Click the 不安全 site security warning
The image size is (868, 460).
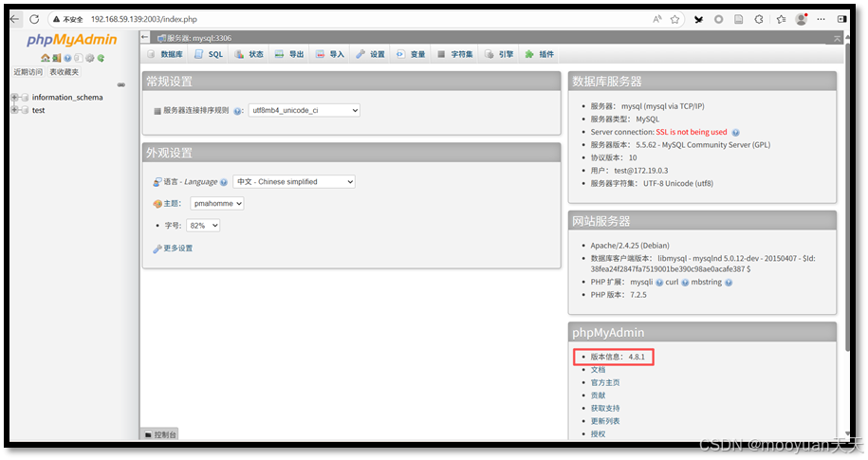[68, 19]
